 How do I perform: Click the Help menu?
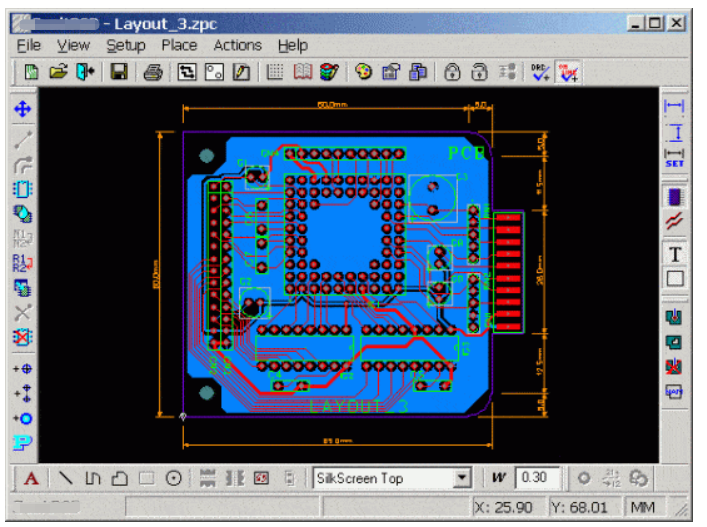(293, 45)
